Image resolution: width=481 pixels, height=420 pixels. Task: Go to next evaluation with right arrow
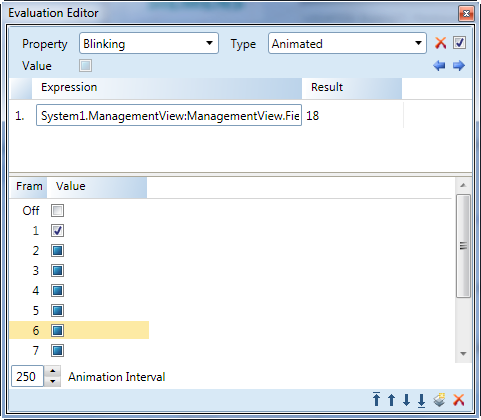coord(459,65)
